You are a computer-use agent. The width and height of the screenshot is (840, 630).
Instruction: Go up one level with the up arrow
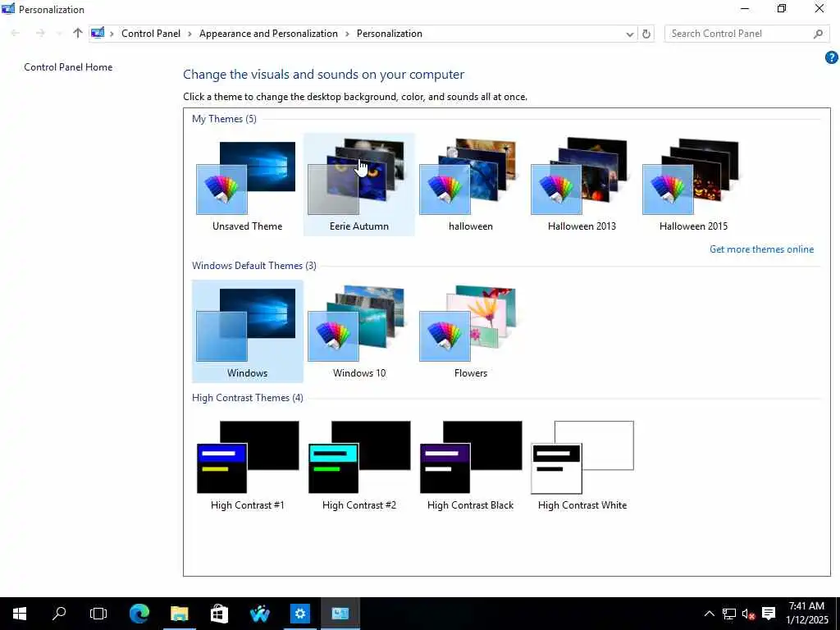coord(78,33)
